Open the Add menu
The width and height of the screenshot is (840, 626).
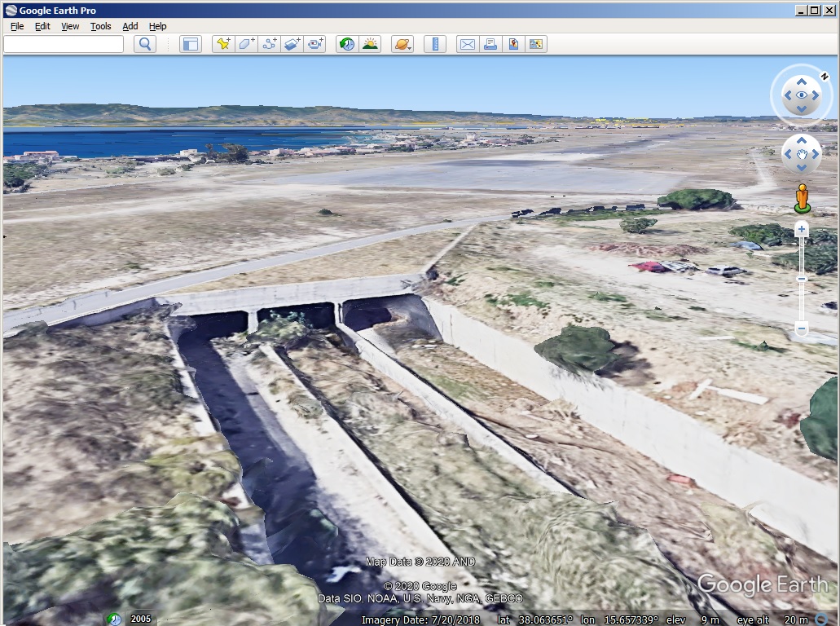coord(130,26)
